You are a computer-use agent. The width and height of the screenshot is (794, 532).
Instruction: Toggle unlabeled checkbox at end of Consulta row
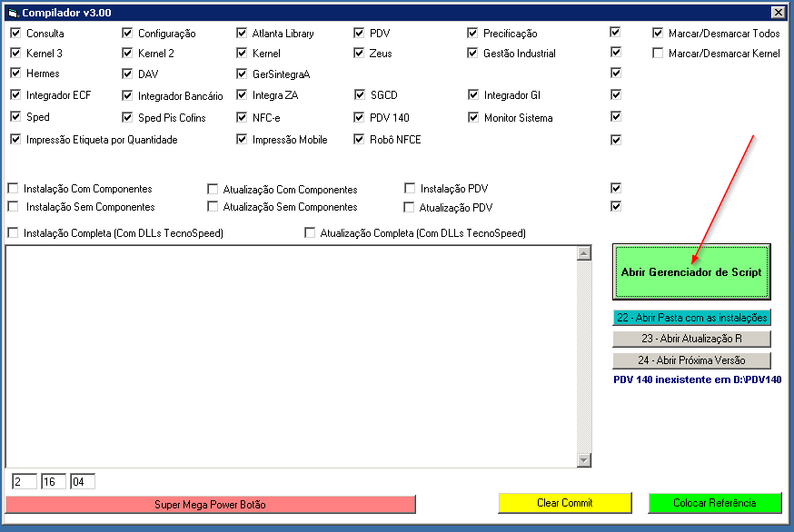click(616, 33)
